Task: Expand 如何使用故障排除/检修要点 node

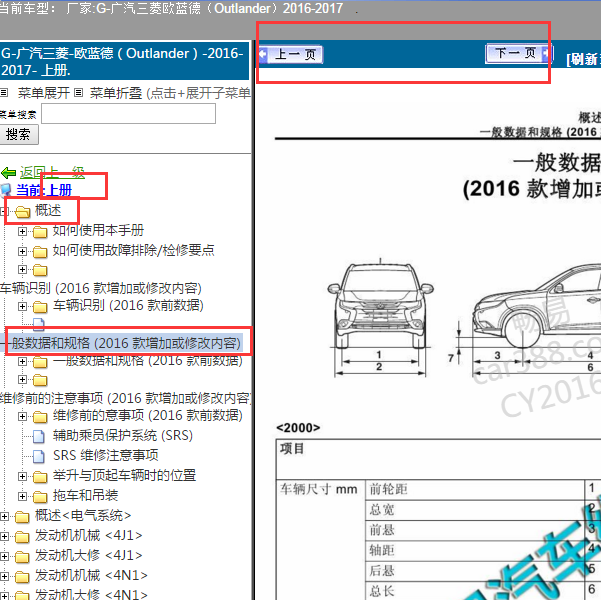Action: click(22, 252)
